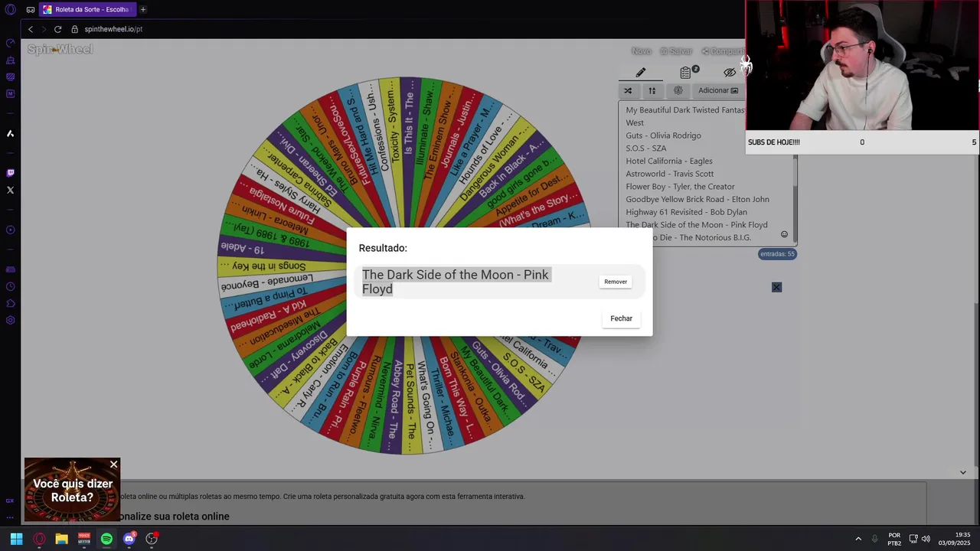
Task: Open the Windows Start menu
Action: (16, 539)
